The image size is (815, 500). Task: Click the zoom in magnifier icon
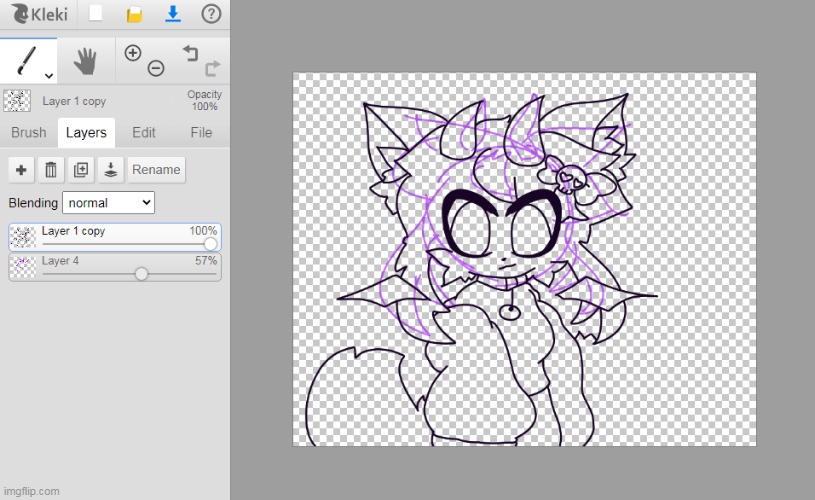pyautogui.click(x=133, y=53)
